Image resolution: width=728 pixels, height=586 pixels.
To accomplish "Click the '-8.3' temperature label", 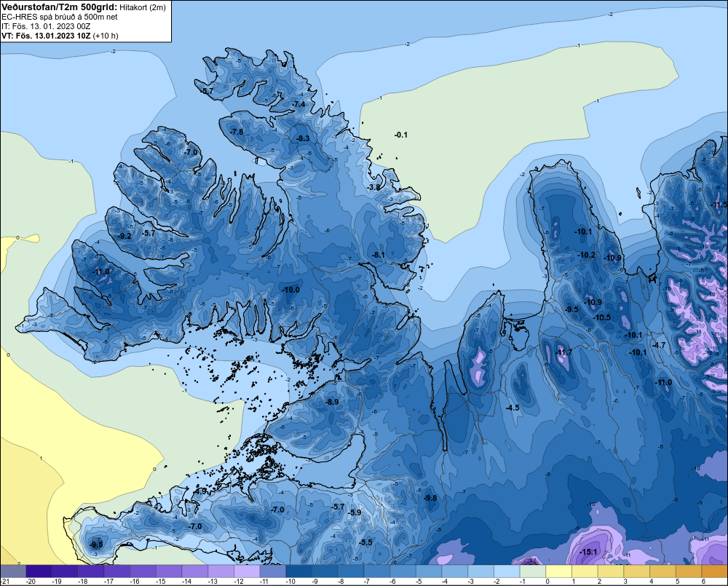I will (303, 138).
